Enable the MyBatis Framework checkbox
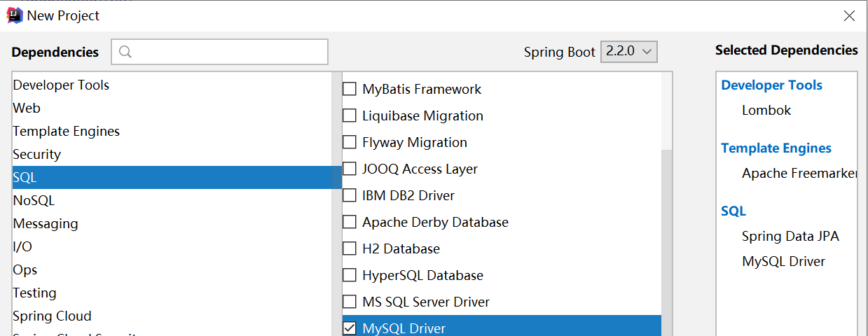The image size is (868, 336). [x=349, y=90]
